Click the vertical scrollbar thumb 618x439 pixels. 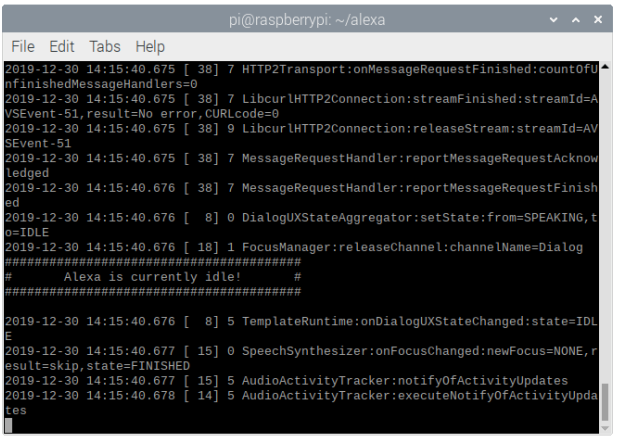(x=605, y=402)
